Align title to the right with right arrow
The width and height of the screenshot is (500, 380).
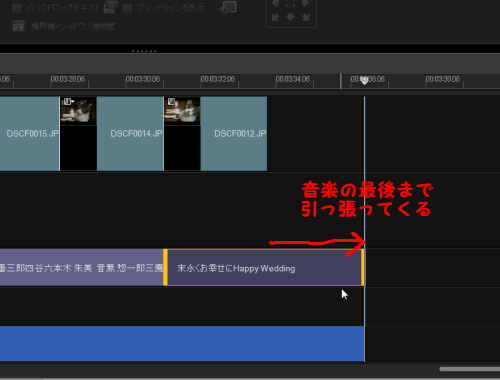coord(305,4)
